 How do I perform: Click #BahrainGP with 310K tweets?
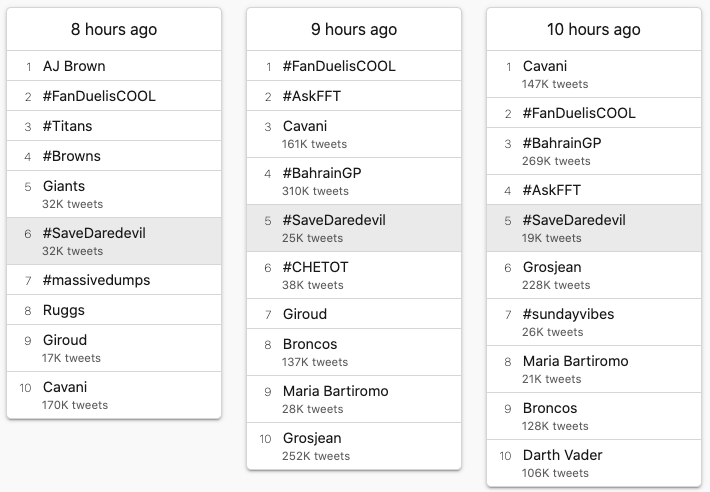[354, 181]
